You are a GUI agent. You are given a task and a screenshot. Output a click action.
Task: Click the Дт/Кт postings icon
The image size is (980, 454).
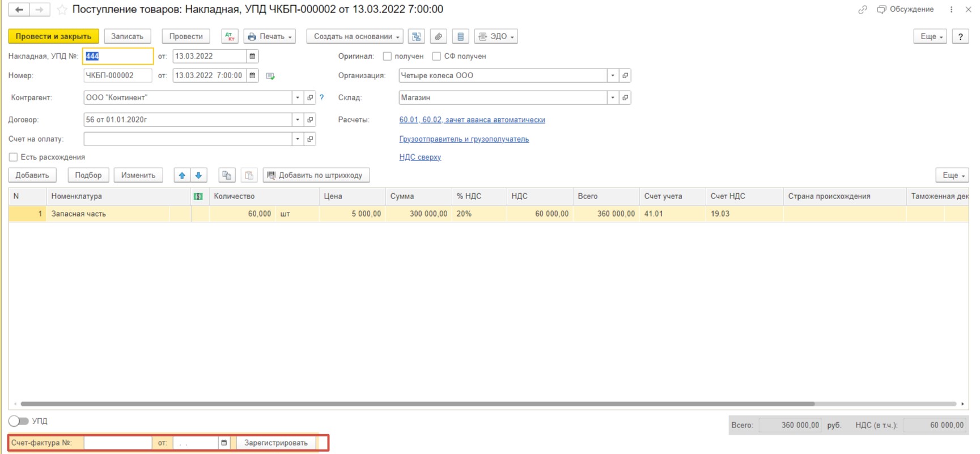click(230, 36)
